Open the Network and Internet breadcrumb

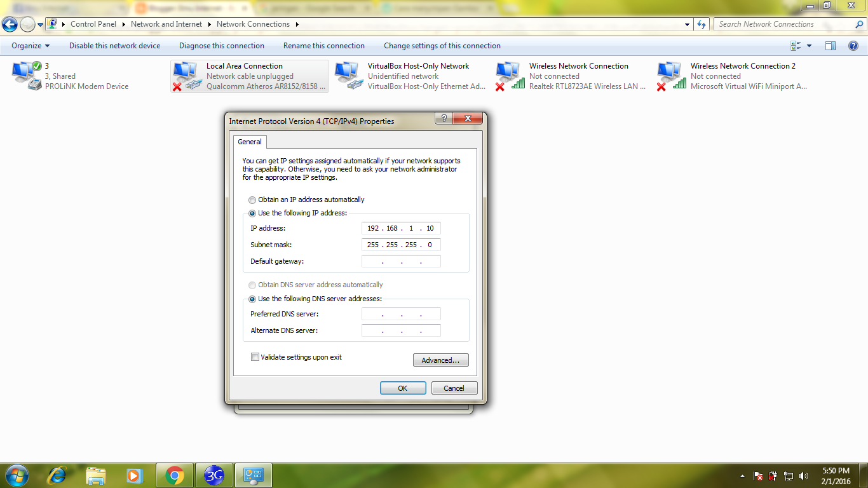click(x=166, y=24)
